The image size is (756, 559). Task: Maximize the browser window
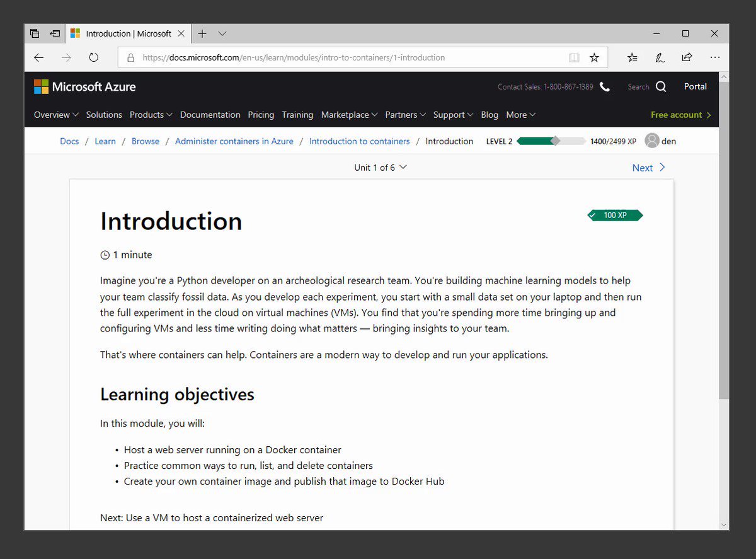pos(685,33)
